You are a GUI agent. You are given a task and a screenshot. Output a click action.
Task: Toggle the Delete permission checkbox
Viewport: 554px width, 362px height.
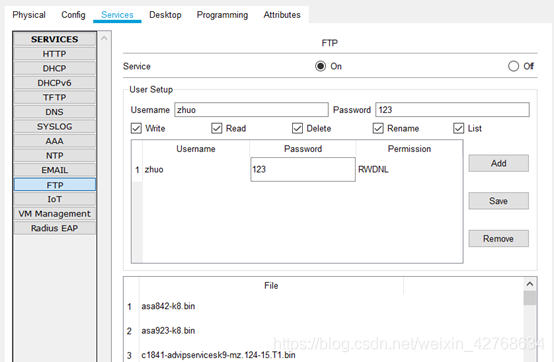tap(297, 128)
